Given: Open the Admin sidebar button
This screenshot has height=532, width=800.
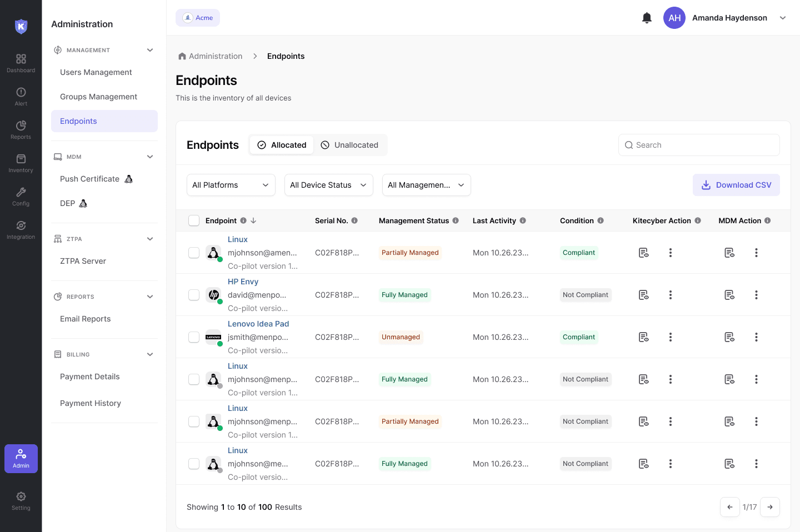Looking at the screenshot, I should point(21,459).
